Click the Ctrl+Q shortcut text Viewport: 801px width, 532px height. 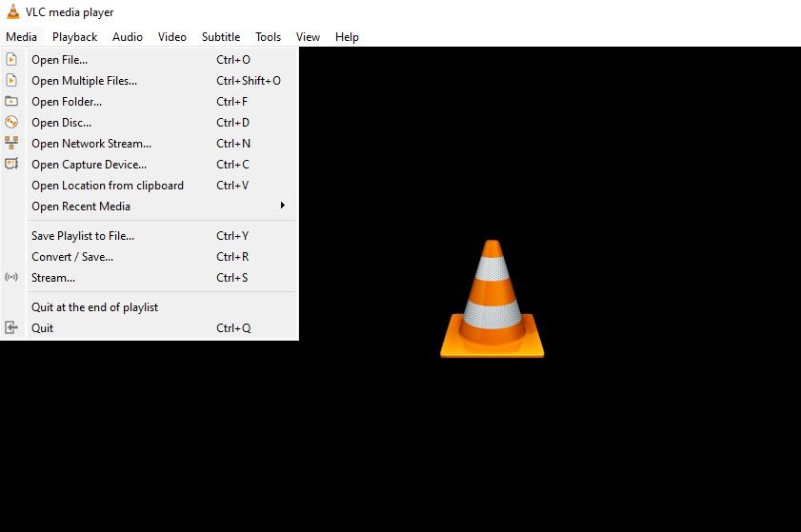coord(233,328)
